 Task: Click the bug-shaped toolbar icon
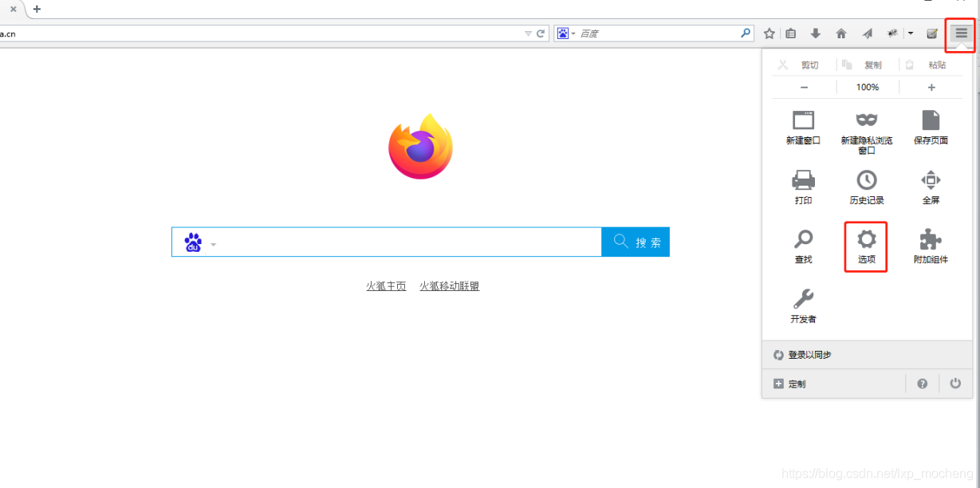click(892, 33)
